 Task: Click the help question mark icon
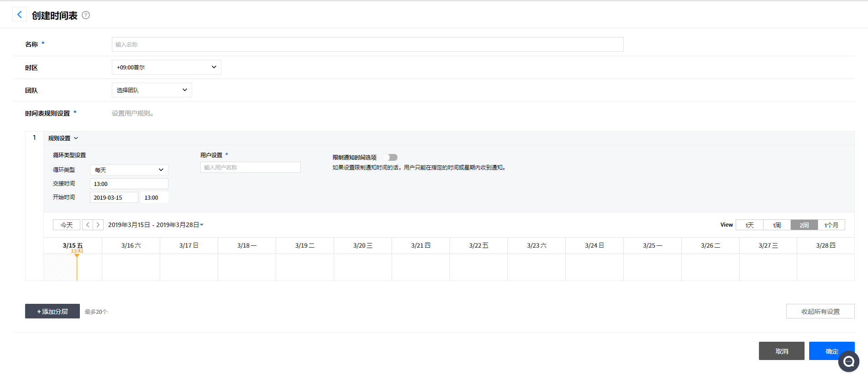86,15
